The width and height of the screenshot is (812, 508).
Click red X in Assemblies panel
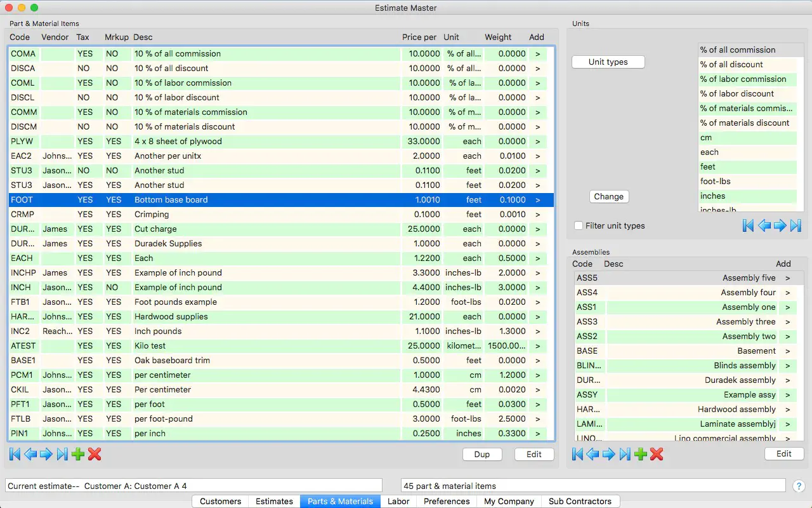657,454
